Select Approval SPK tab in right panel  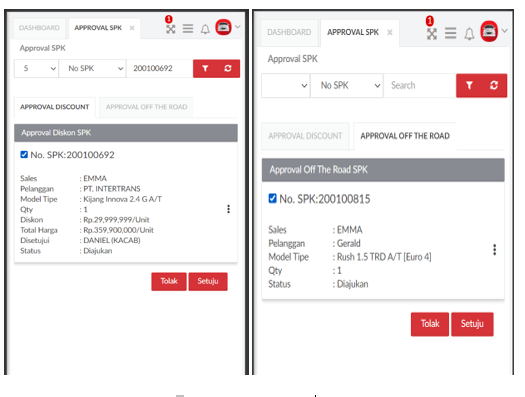353,32
